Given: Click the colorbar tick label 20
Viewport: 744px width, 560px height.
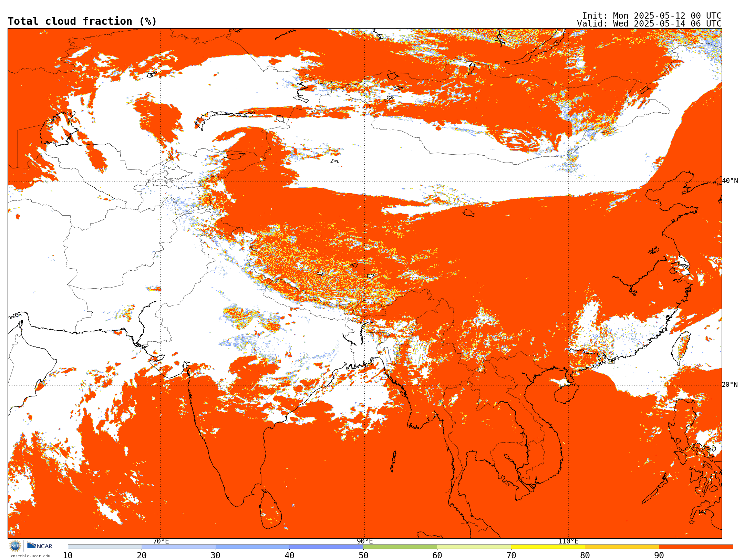Looking at the screenshot, I should point(142,556).
